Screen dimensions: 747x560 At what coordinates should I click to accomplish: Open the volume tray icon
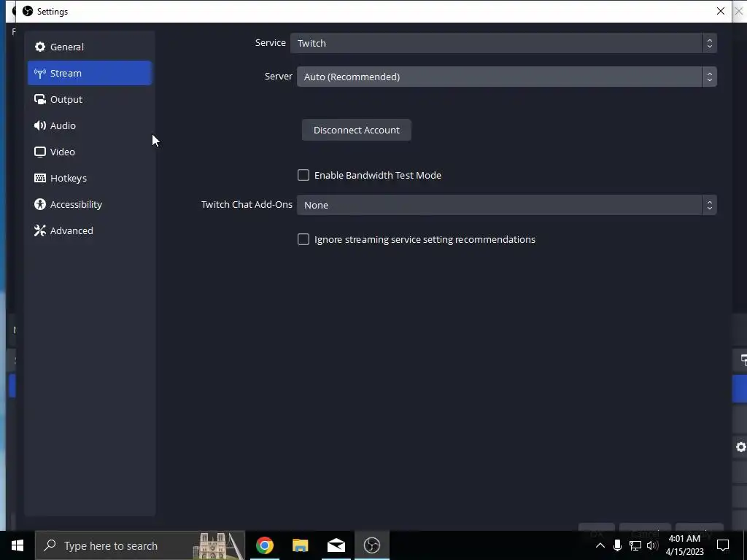(x=653, y=545)
